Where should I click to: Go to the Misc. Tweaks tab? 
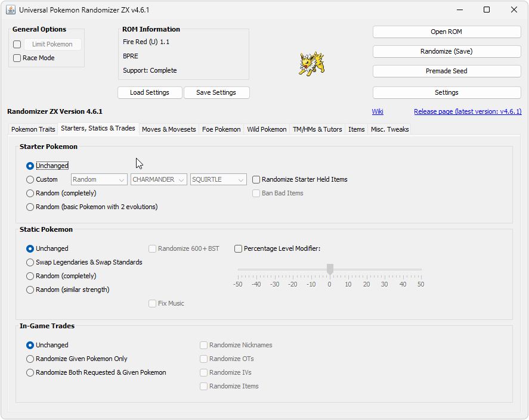[x=389, y=129]
